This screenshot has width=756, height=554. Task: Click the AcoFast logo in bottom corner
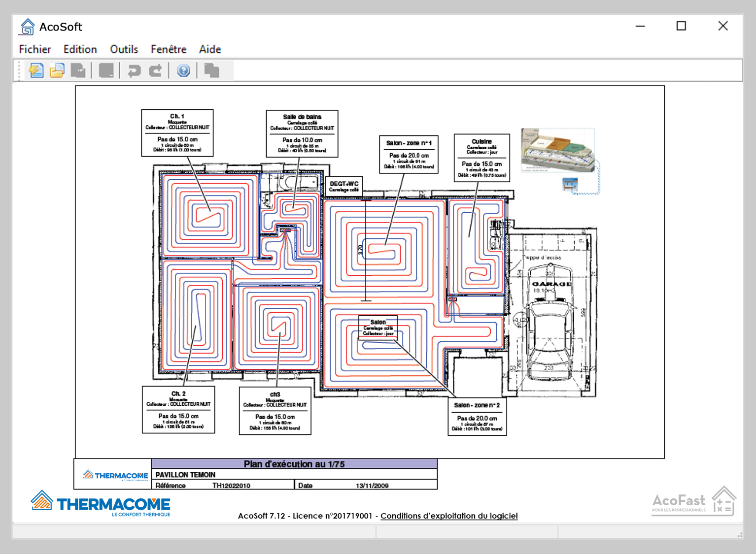(x=693, y=502)
